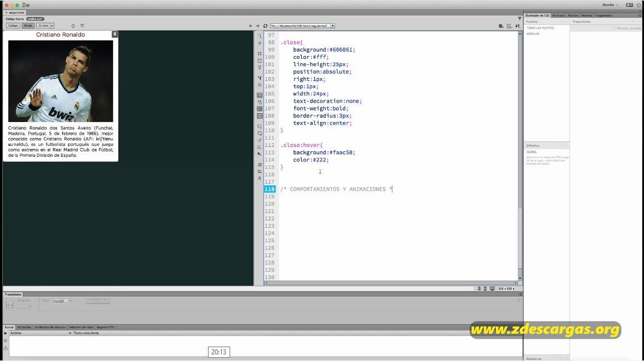
Task: Click the apply comment icon
Action: (260, 126)
